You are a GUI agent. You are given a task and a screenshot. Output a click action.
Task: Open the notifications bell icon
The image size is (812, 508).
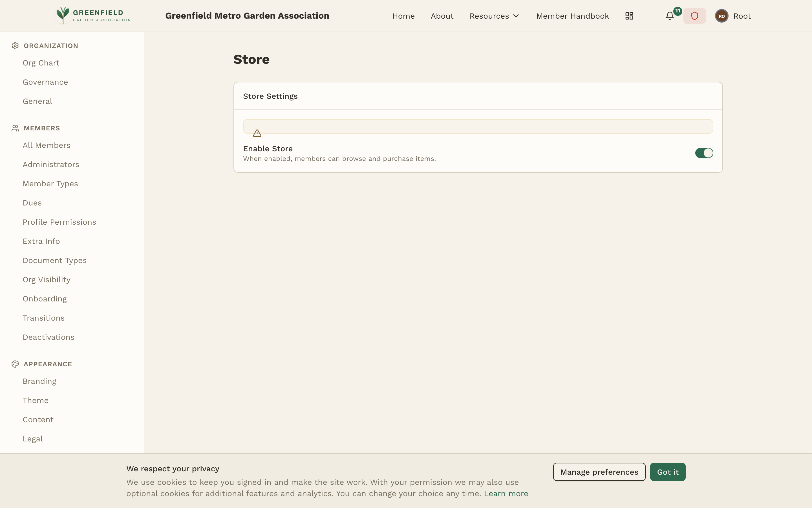pos(670,16)
